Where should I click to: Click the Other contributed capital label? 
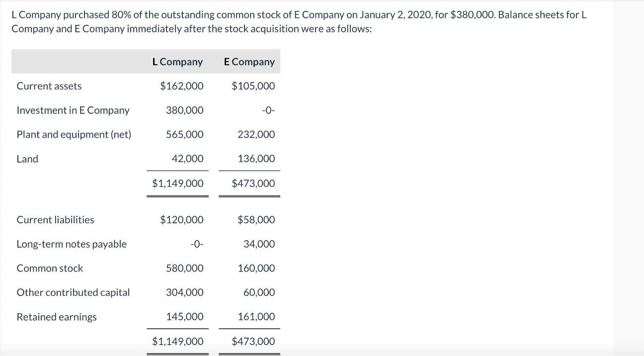point(73,292)
